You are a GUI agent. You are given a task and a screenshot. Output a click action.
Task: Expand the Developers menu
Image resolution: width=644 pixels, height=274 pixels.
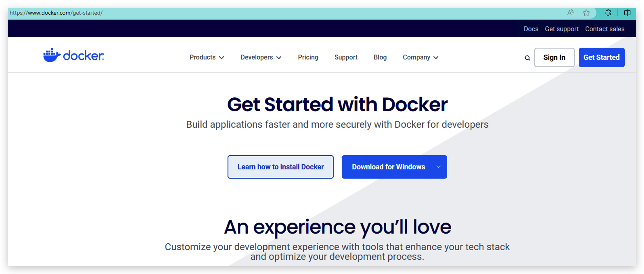point(261,57)
